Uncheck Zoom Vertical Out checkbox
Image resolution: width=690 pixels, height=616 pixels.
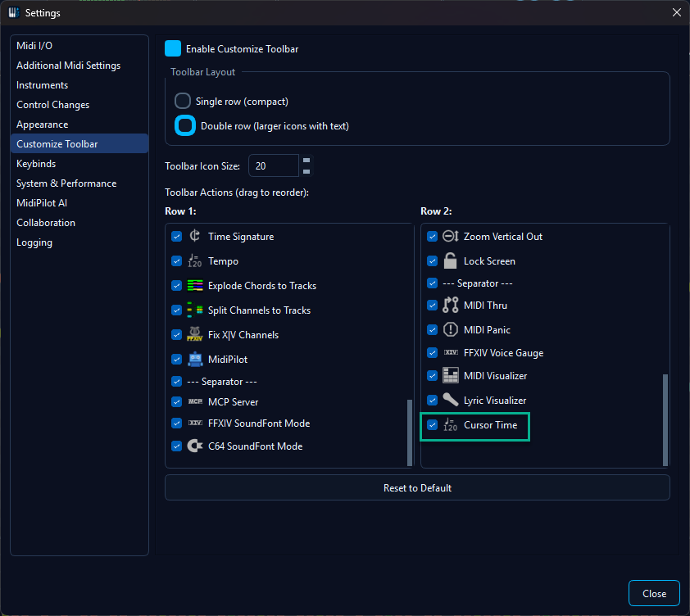click(x=432, y=236)
